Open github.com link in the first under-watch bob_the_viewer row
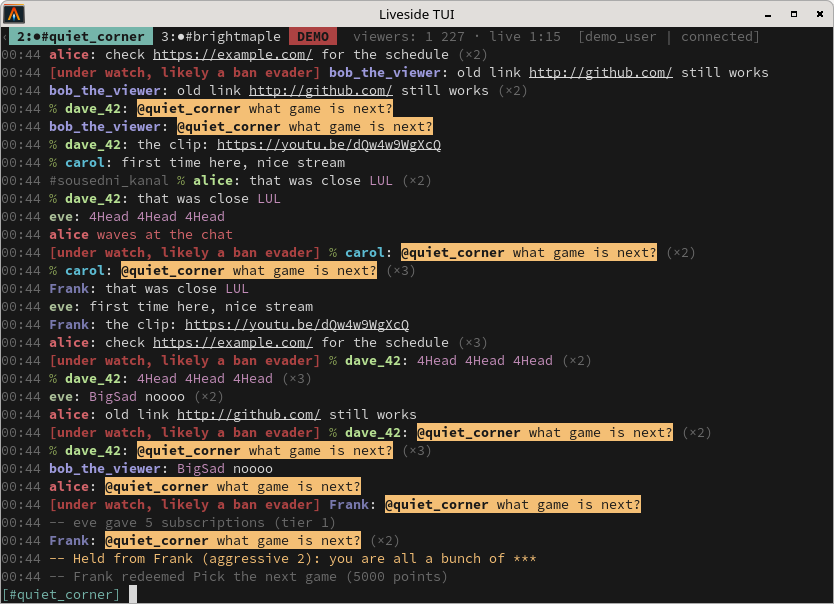The height and width of the screenshot is (604, 834). coord(601,73)
